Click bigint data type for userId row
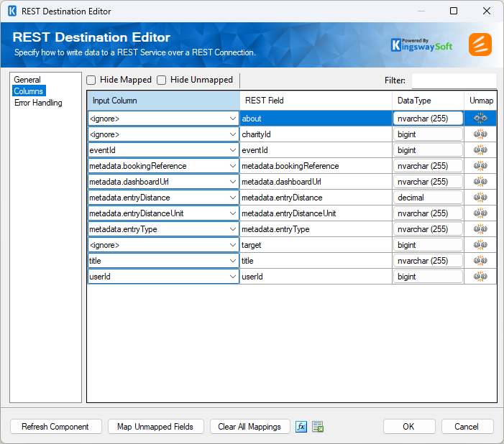 tap(428, 277)
